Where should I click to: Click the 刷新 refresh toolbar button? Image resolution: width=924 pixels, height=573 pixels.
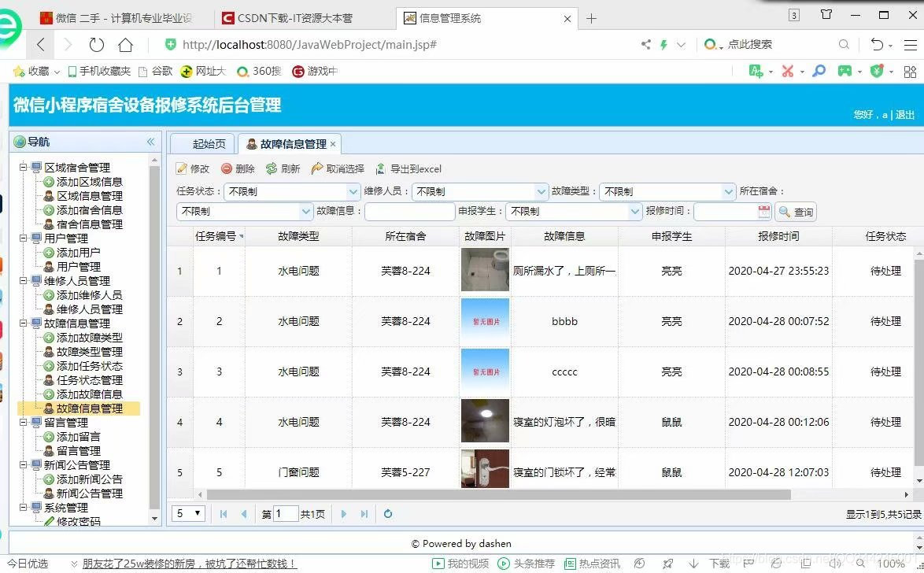[283, 169]
